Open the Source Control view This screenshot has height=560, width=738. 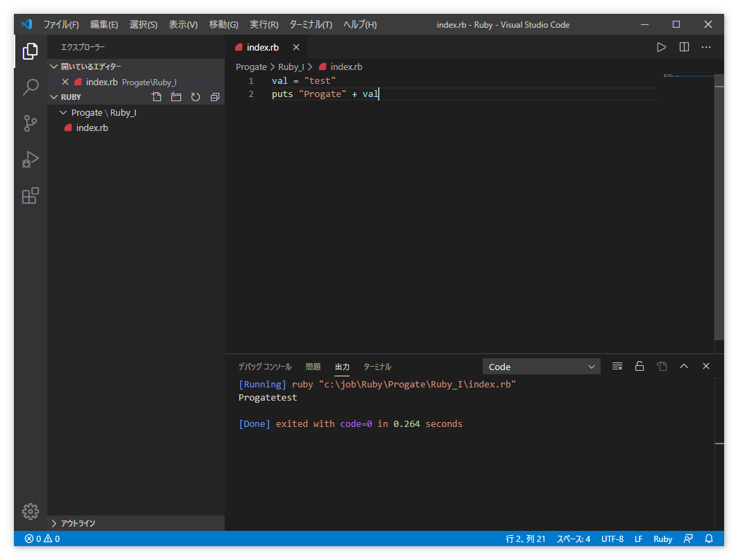[x=31, y=123]
